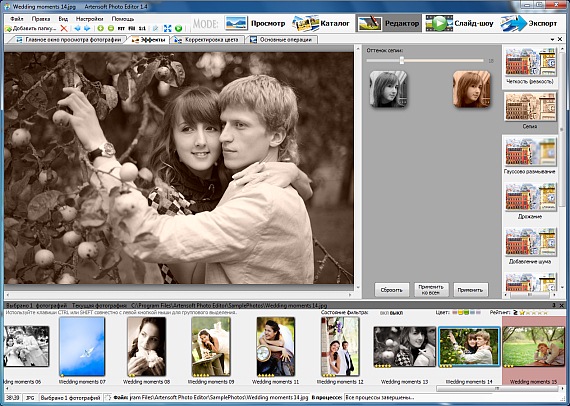Click the Add folder toolbar icon
Screen dimensions: 570x406
[31, 28]
